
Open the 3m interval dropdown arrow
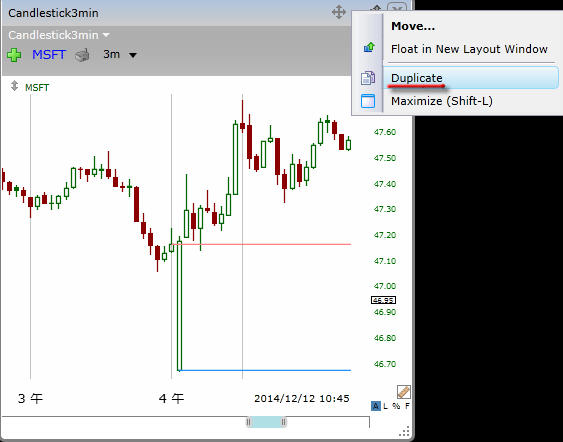[x=133, y=55]
